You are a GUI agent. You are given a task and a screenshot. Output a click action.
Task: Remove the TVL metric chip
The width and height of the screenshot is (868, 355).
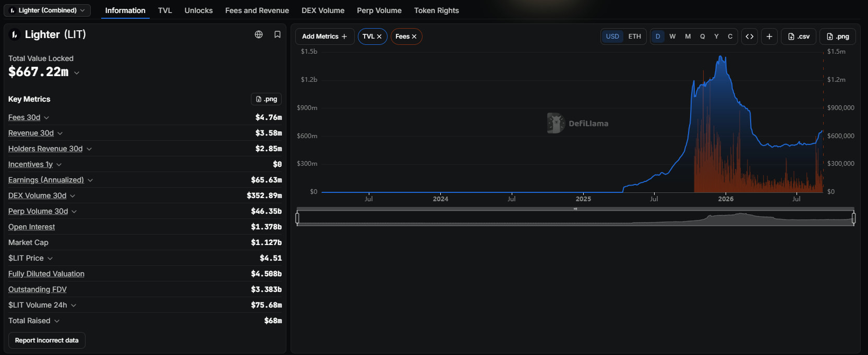point(379,36)
